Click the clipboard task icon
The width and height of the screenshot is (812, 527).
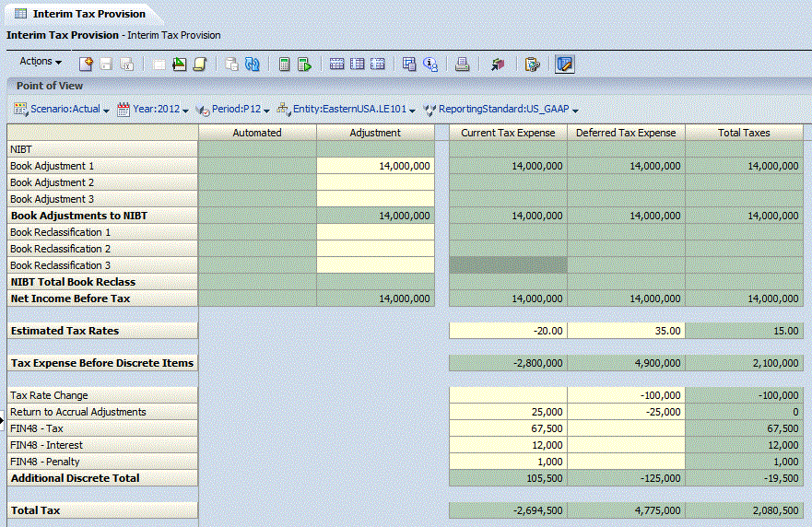[533, 64]
